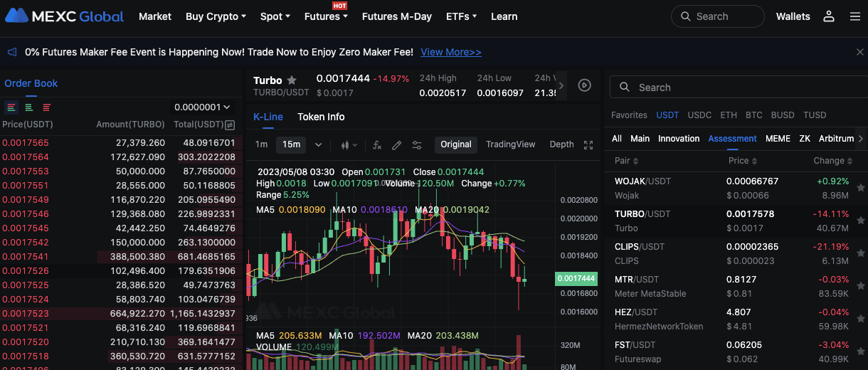The height and width of the screenshot is (370, 868).
Task: Click the magnifier icon in pair search
Action: pos(625,87)
